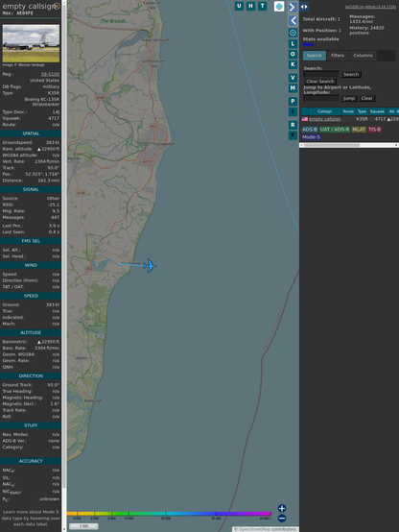Focus the Search text field
Screen dimensions: 399x532
tap(321, 74)
